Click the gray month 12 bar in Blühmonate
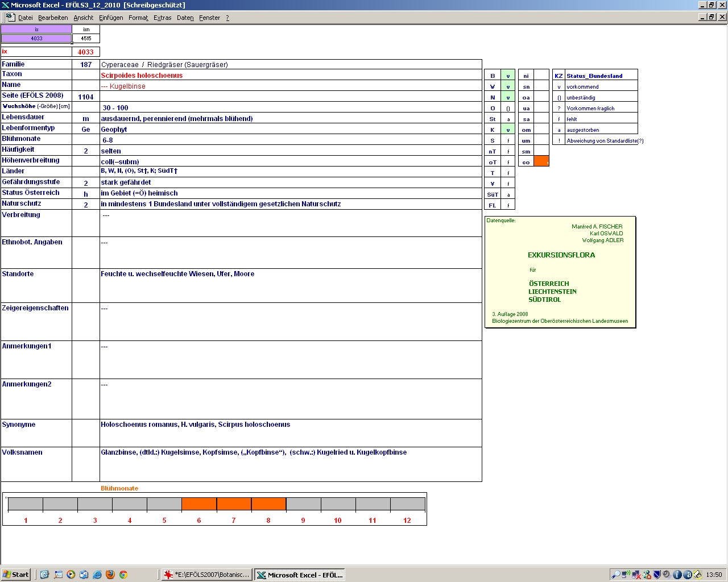The height and width of the screenshot is (582, 728). tap(408, 504)
